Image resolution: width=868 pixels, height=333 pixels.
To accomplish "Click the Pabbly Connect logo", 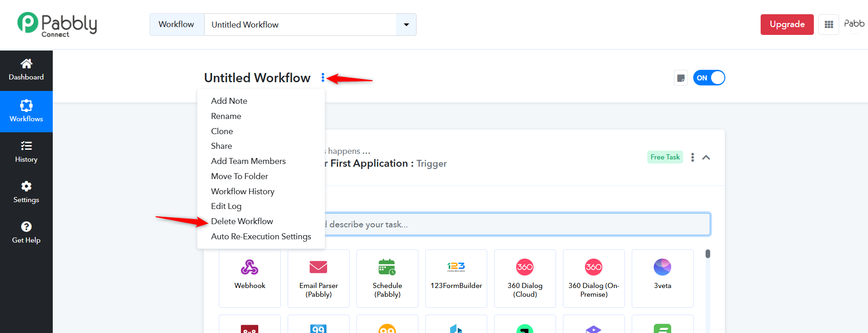I will [x=57, y=25].
